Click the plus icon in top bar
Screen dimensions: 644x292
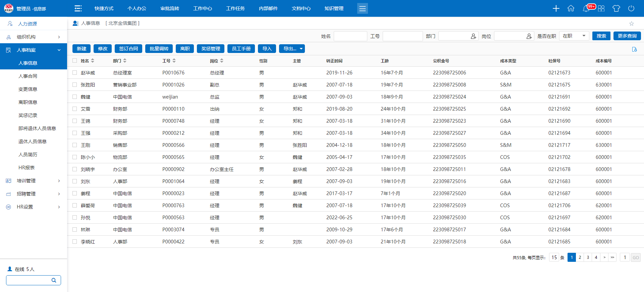click(x=556, y=8)
